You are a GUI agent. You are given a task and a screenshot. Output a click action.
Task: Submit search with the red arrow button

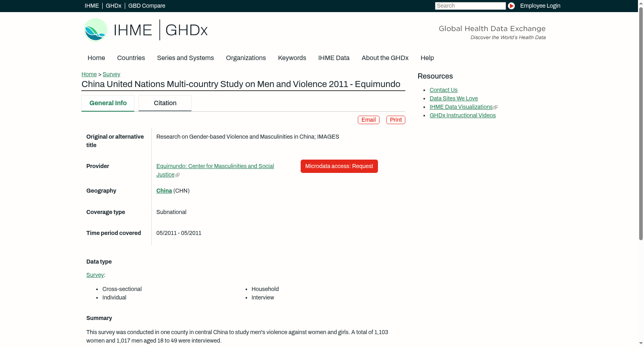(x=511, y=6)
